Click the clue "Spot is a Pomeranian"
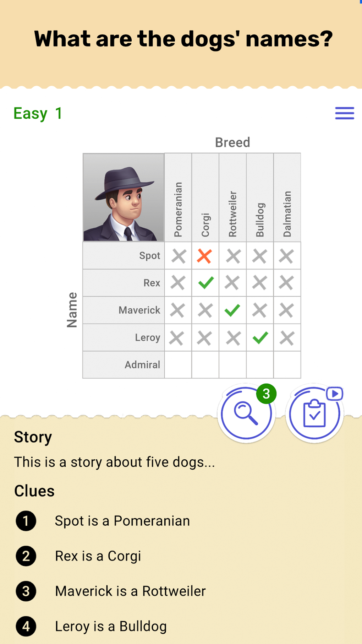 pyautogui.click(x=122, y=521)
